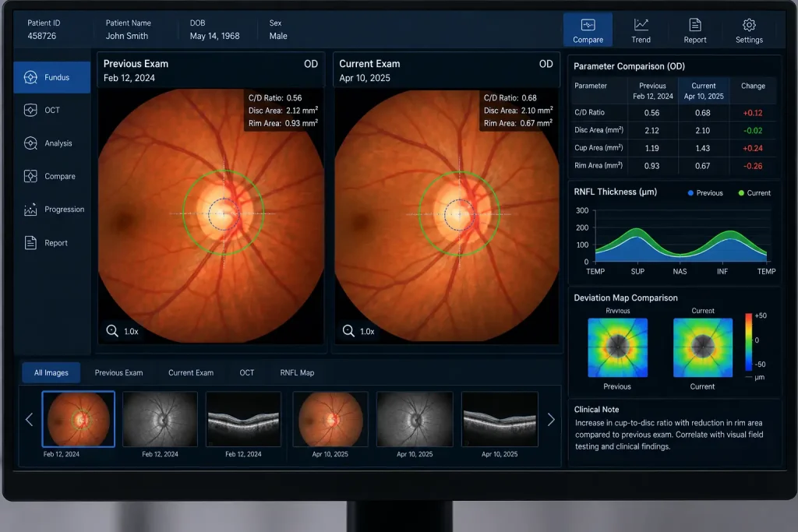798x532 pixels.
Task: Click the zoom magnifier on Previous Exam image
Action: (x=112, y=330)
